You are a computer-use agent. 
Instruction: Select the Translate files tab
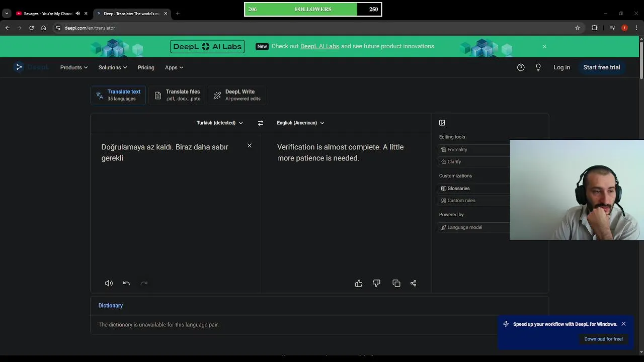pyautogui.click(x=178, y=95)
